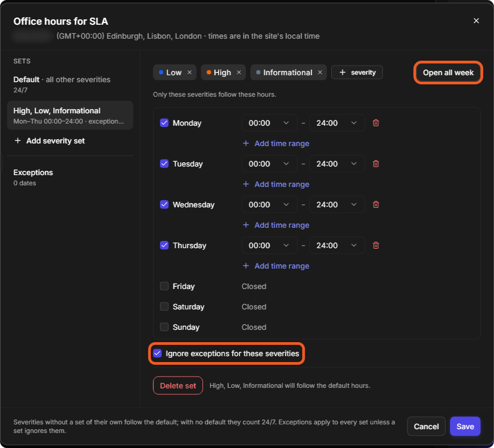Enable the Sunday checkbox
This screenshot has width=494, height=448.
pyautogui.click(x=164, y=327)
